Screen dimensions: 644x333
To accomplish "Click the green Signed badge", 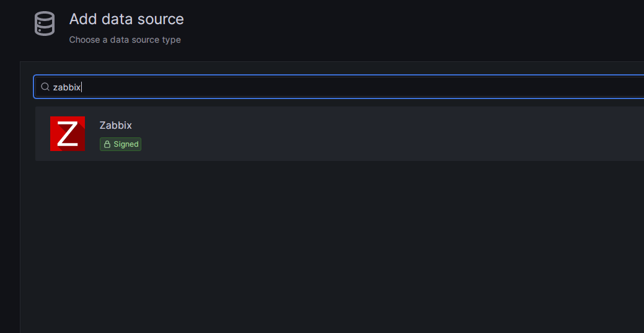I will click(x=121, y=144).
